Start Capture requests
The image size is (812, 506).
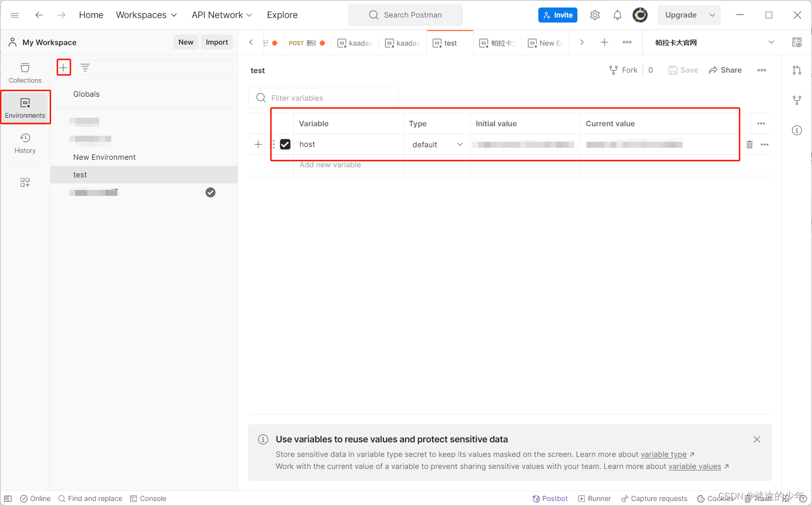point(654,498)
